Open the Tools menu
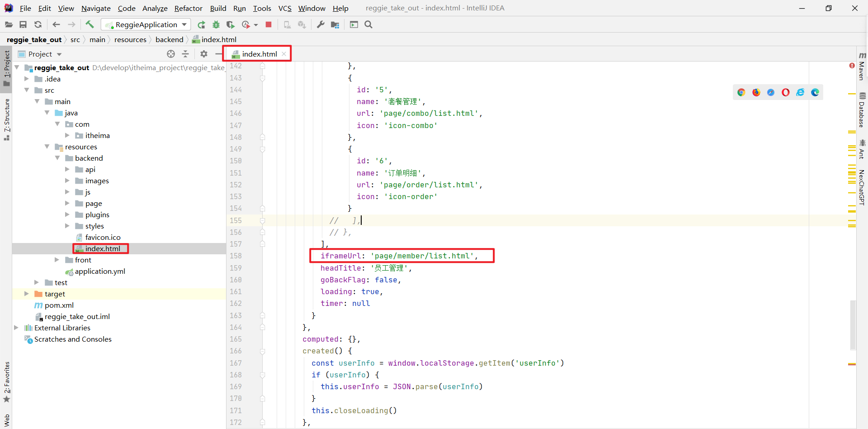Image resolution: width=868 pixels, height=429 pixels. tap(262, 8)
